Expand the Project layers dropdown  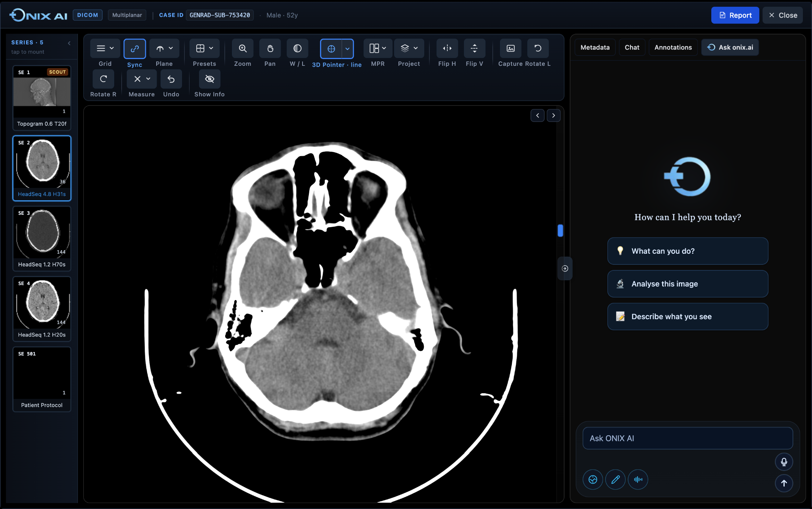(409, 48)
